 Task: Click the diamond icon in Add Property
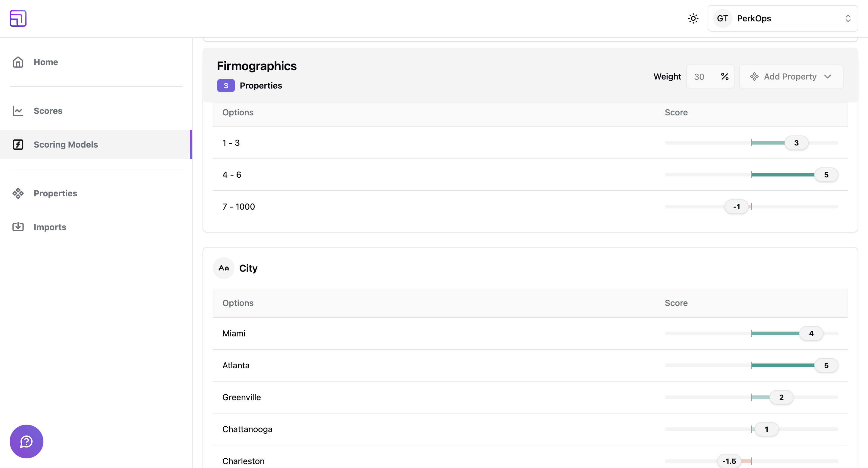click(x=754, y=77)
